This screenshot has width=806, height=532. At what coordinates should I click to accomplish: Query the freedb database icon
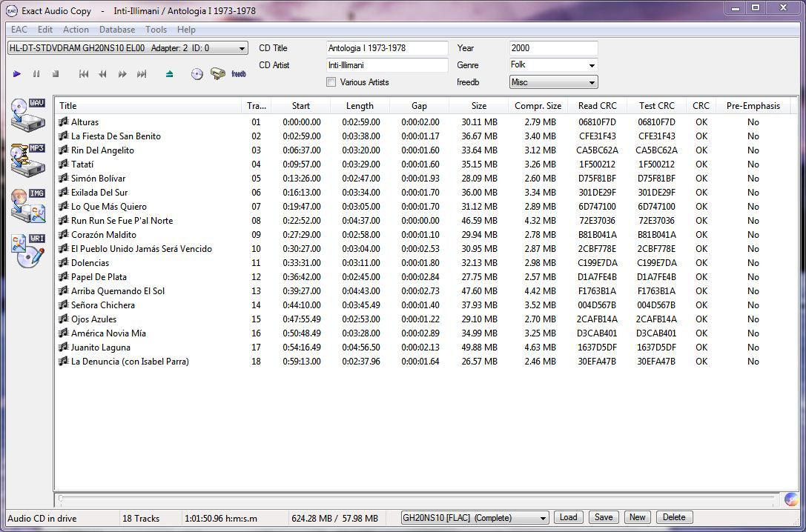click(239, 74)
